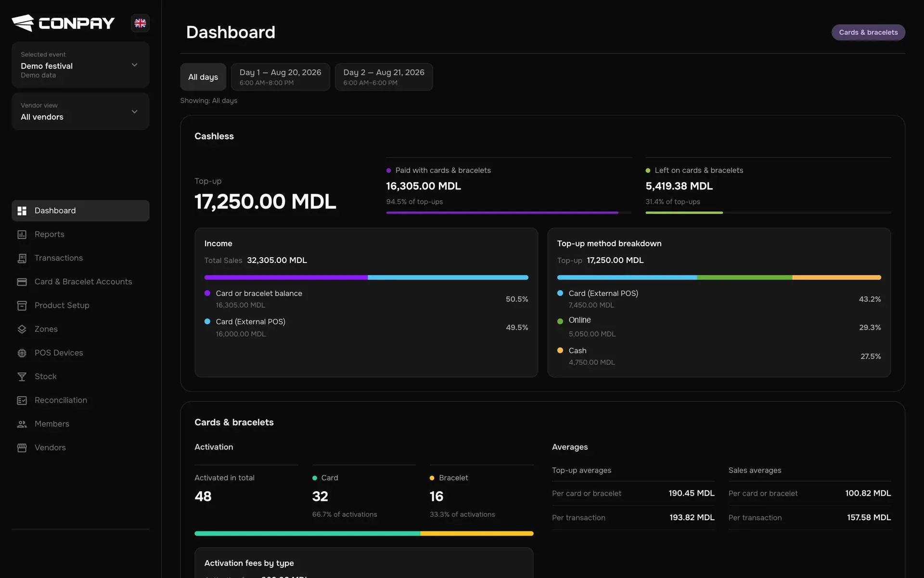Click the 157.58 MDL per transaction value
The image size is (924, 578).
coord(869,517)
